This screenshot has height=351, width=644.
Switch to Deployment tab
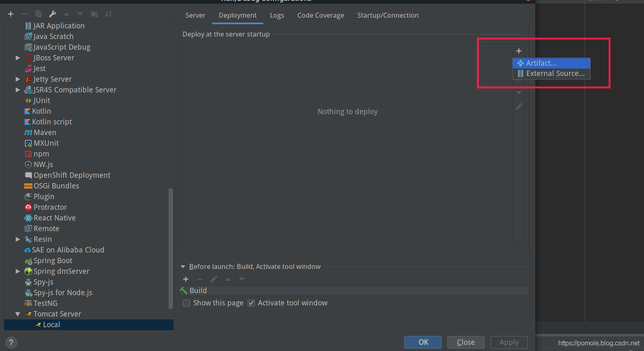click(238, 16)
